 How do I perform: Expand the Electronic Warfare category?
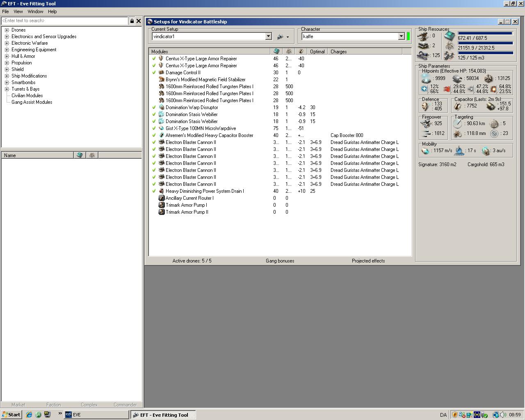click(x=7, y=43)
